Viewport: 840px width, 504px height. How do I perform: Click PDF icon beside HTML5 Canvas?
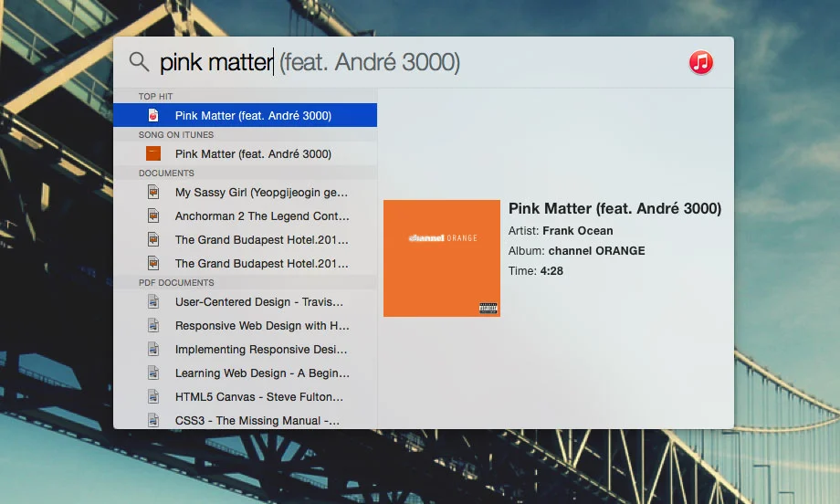[153, 396]
